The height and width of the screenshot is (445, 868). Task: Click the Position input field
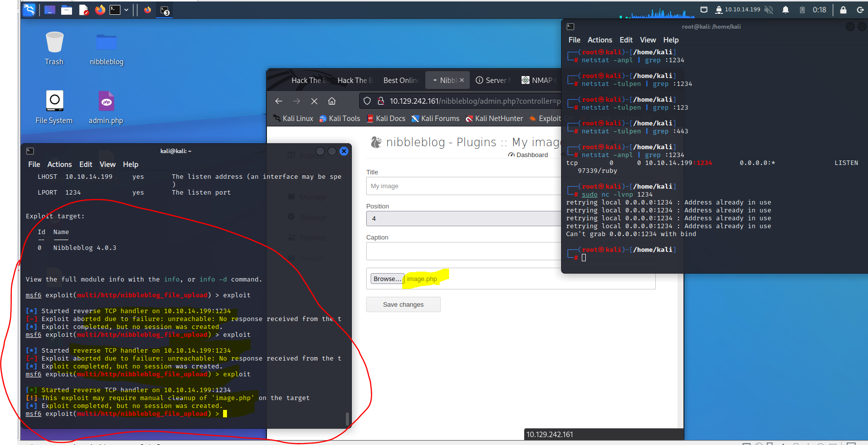(463, 219)
